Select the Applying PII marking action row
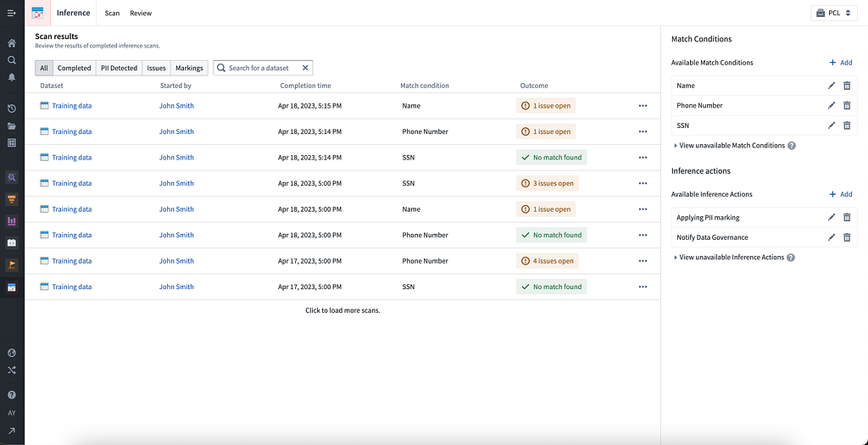868x445 pixels. tap(765, 218)
